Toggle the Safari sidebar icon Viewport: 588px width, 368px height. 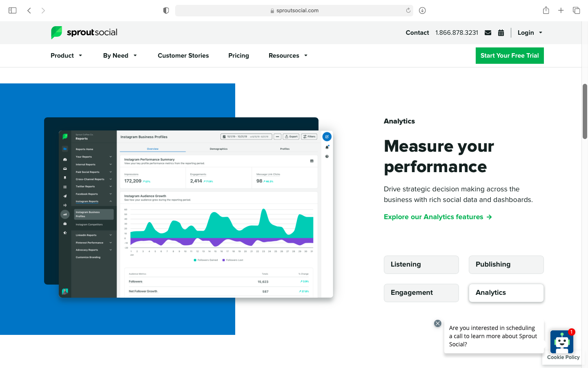(13, 10)
